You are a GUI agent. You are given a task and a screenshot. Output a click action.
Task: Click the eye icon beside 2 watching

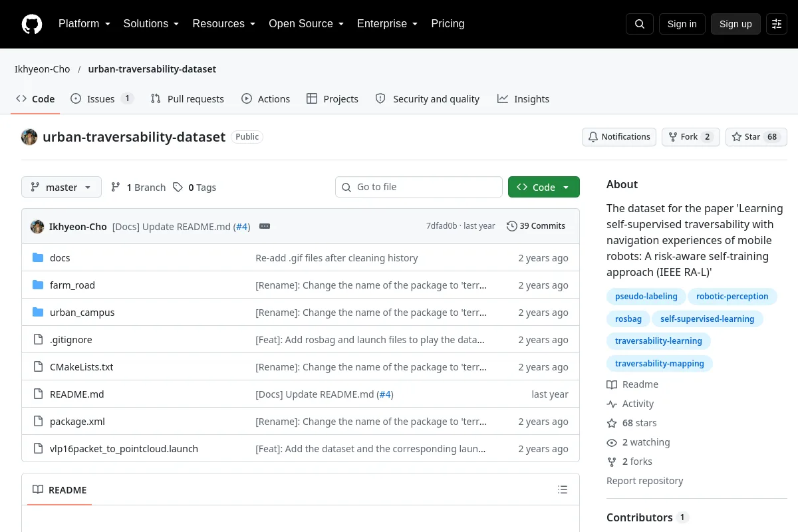point(612,442)
